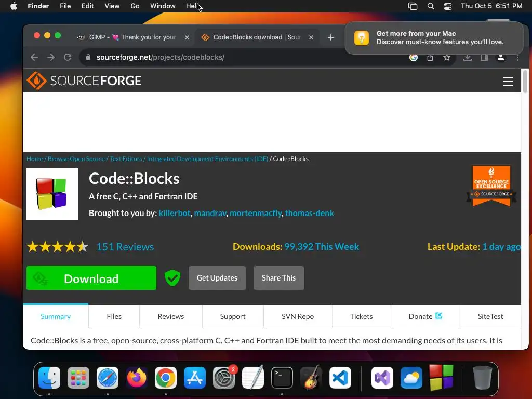Screen dimensions: 532x399
Task: Select the SiteTest tab
Action: 490,316
